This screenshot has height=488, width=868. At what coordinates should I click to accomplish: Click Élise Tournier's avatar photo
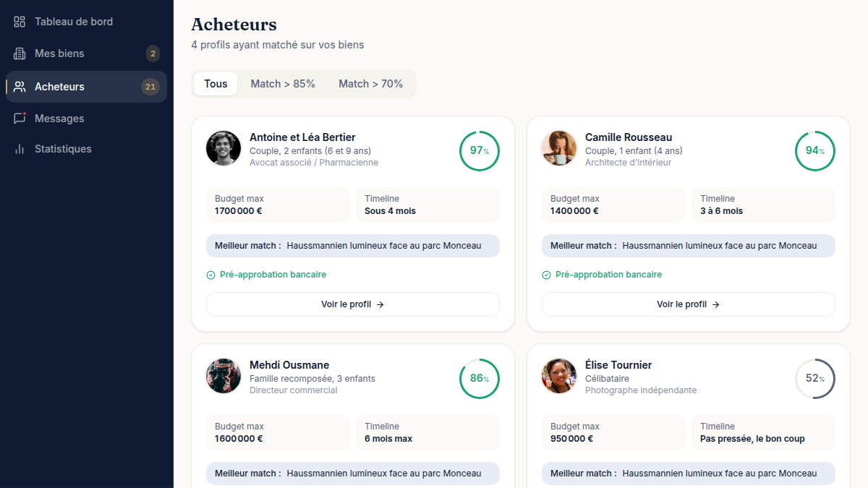559,376
